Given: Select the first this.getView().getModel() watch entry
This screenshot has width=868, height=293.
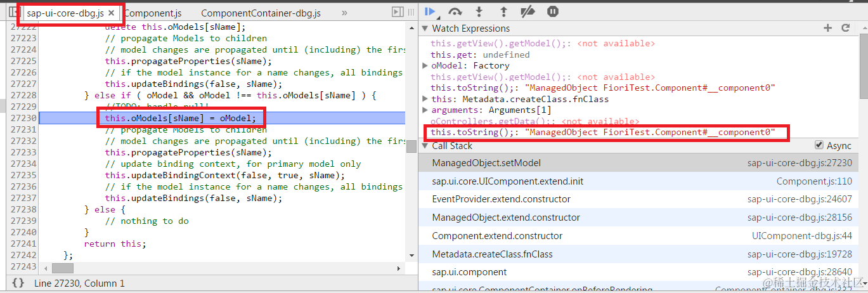Looking at the screenshot, I should [543, 43].
